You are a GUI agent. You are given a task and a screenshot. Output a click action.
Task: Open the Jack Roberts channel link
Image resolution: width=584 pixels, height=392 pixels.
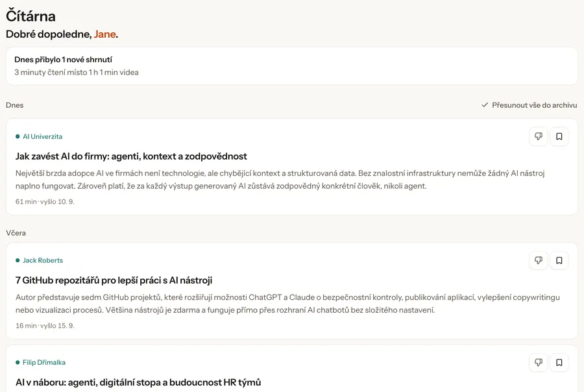pyautogui.click(x=43, y=260)
